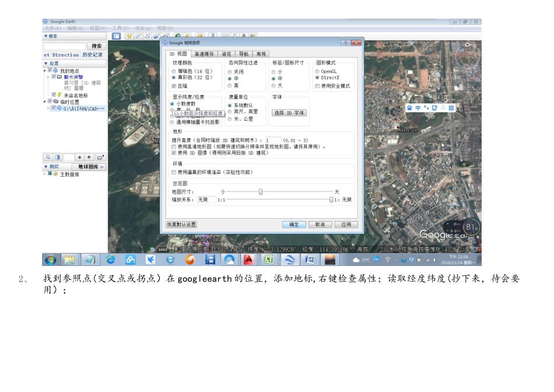Select OpenGL graphics mode

coord(317,71)
